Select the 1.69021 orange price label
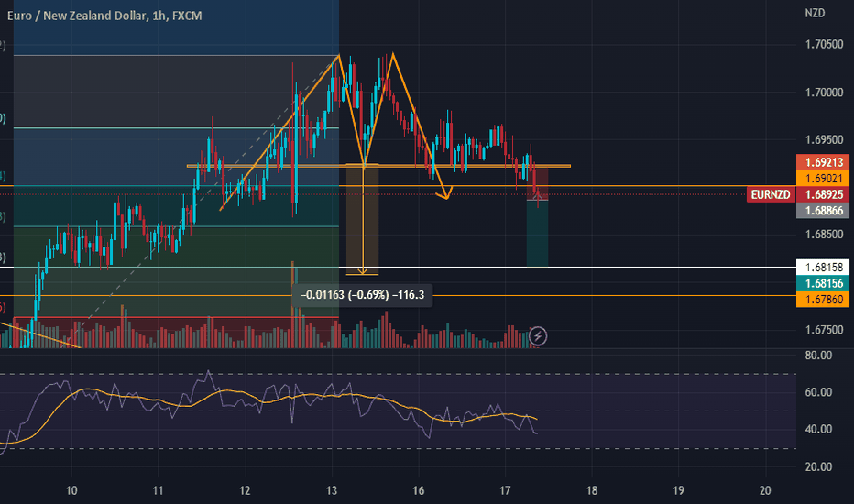The image size is (854, 504). (823, 178)
